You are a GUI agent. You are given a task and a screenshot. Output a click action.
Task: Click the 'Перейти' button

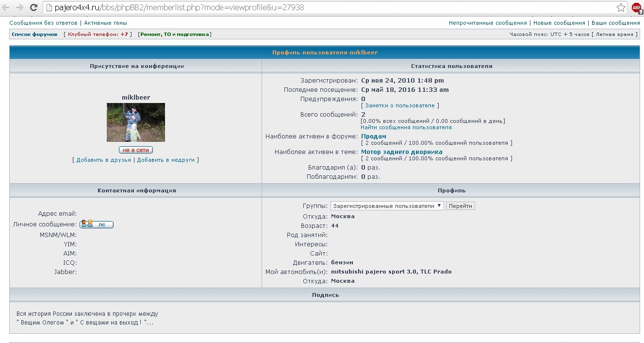tap(461, 206)
